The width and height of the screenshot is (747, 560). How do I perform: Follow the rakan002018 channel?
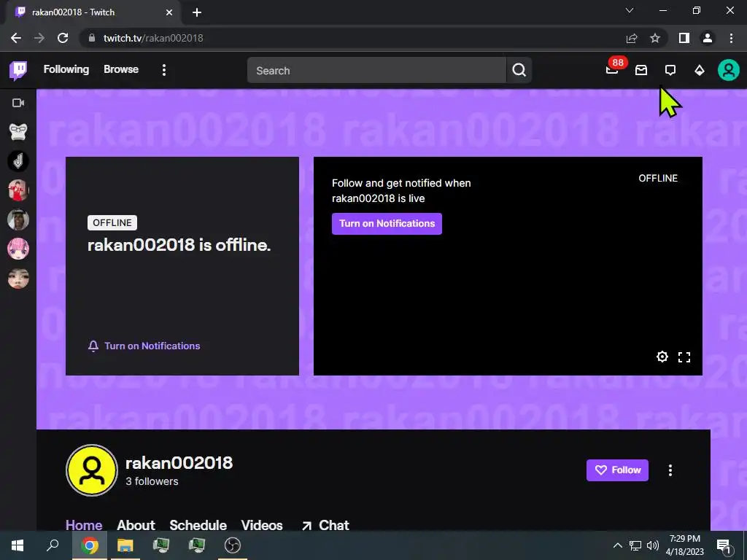(617, 470)
